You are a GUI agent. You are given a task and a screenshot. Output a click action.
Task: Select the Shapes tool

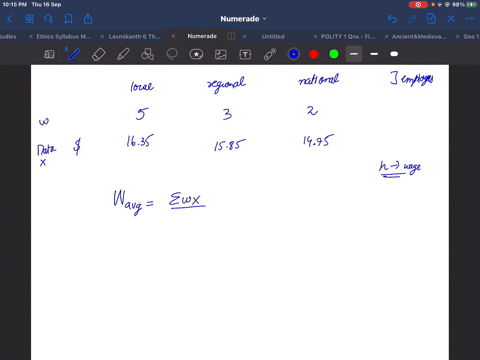click(x=147, y=54)
